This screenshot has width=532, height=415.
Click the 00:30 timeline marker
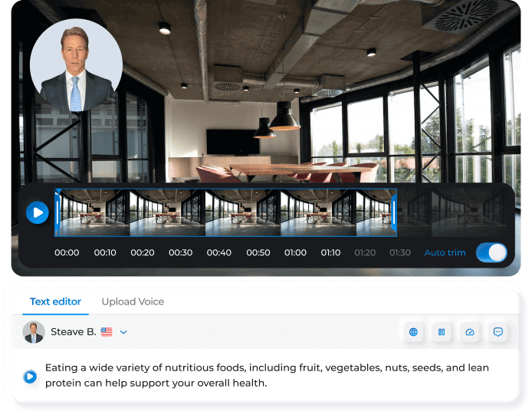(x=180, y=252)
